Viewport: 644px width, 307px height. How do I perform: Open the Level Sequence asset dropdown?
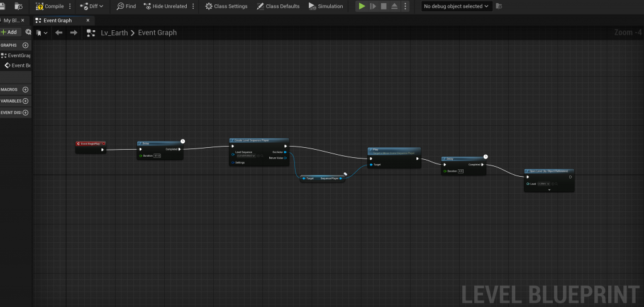246,156
